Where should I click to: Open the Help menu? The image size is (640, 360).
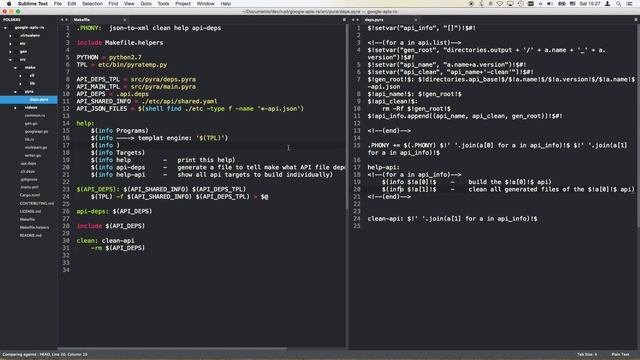pos(226,4)
